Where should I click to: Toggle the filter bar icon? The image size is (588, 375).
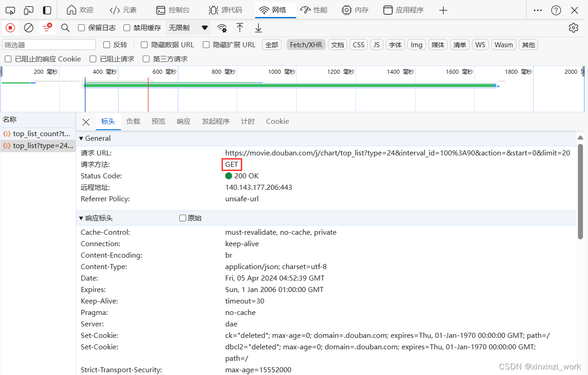click(47, 28)
